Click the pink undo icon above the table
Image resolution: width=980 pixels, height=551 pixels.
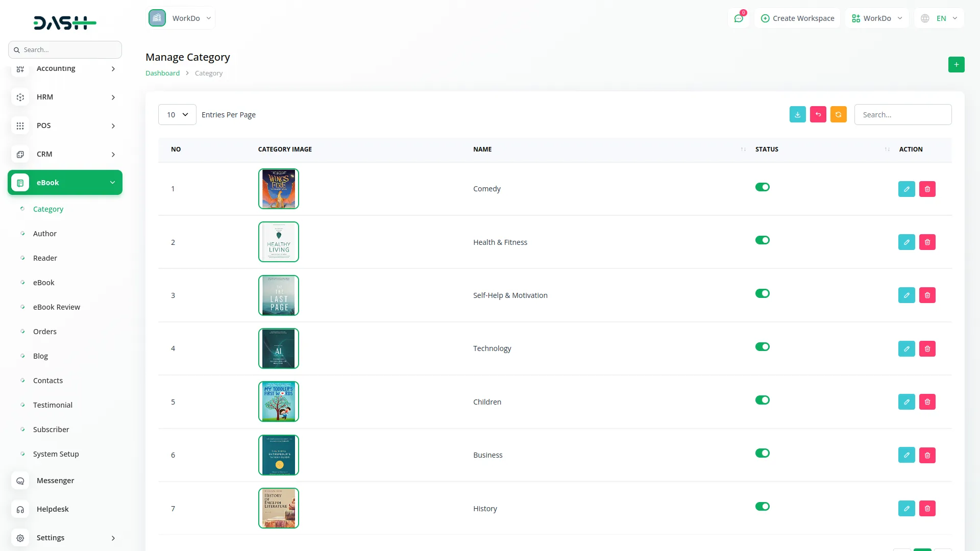[x=818, y=114]
